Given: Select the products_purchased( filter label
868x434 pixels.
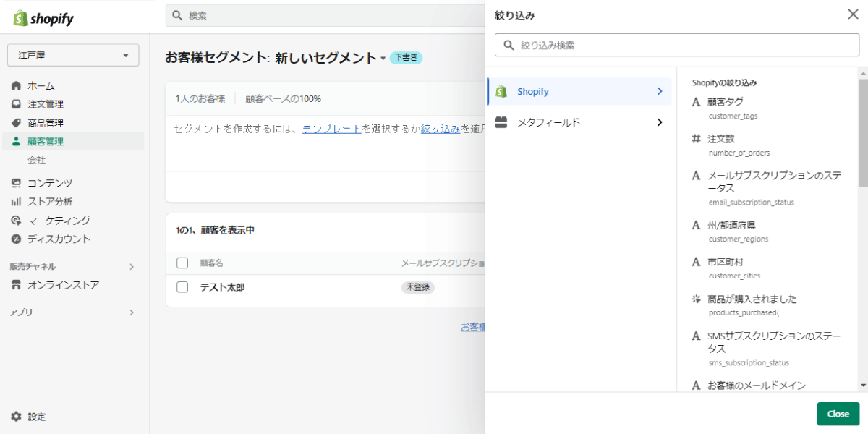Looking at the screenshot, I should (743, 312).
